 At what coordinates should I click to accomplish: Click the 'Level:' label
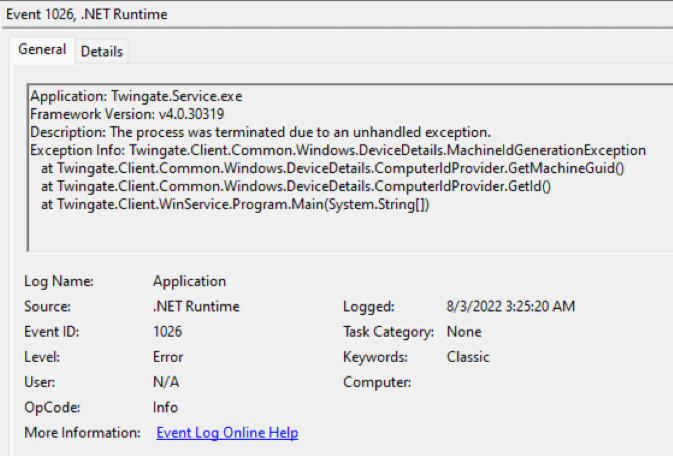coord(42,357)
